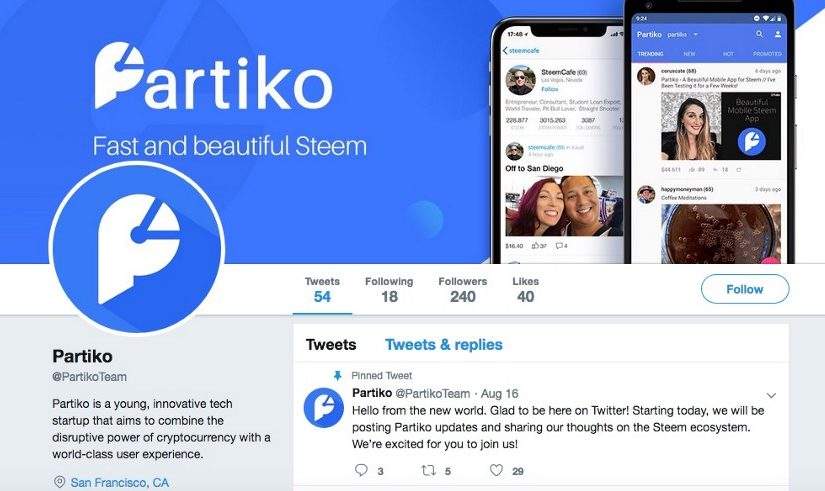Expand the pinned tweet options chevron
This screenshot has width=825, height=491.
coord(771,395)
